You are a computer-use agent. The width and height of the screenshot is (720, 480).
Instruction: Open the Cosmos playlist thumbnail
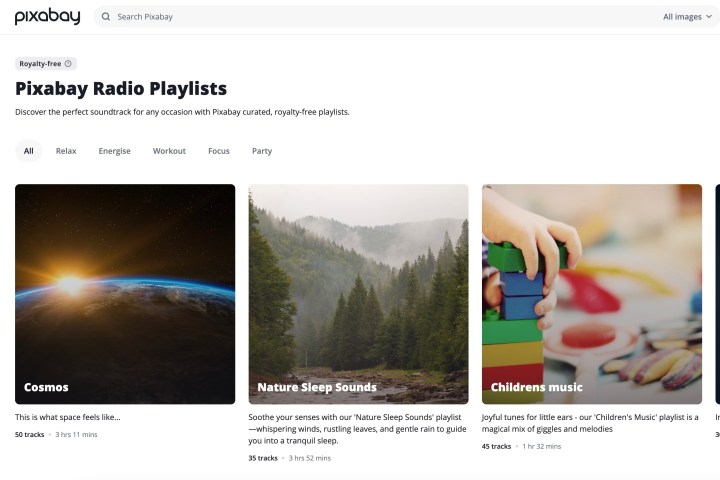(x=125, y=294)
